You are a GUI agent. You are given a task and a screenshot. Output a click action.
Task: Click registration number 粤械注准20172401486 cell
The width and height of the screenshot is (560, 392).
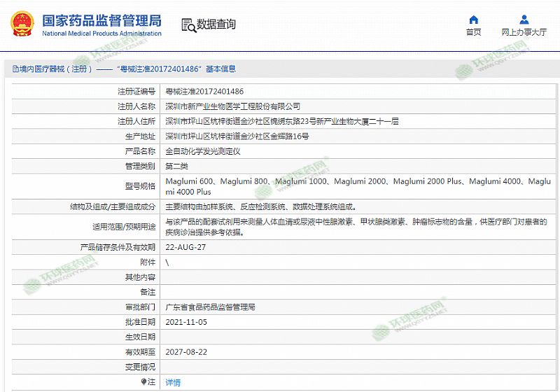(x=204, y=91)
